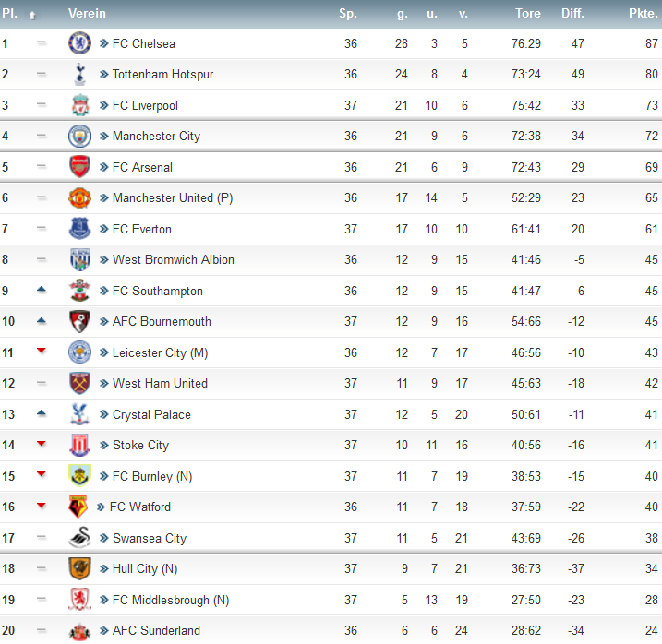Click the Manchester United club crest
Image resolution: width=662 pixels, height=644 pixels.
coord(79,197)
